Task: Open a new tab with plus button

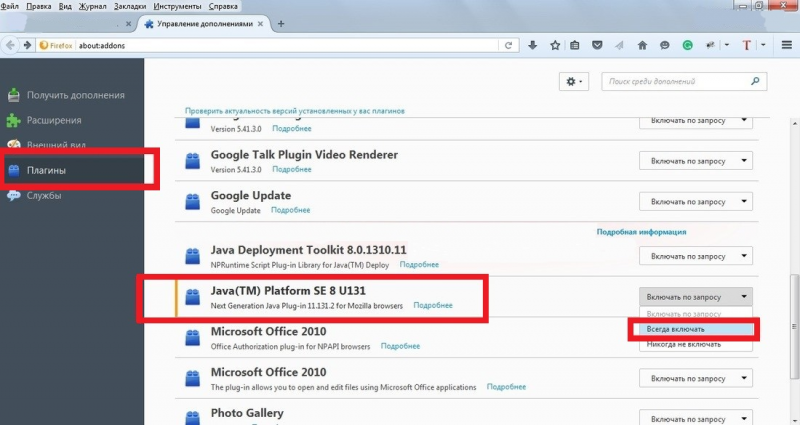Action: pos(281,23)
